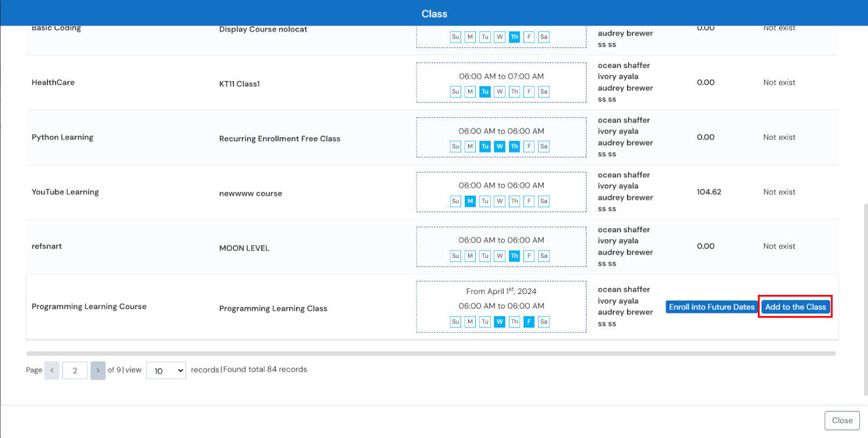Toggle Monday in newwww course schedule

tap(470, 201)
